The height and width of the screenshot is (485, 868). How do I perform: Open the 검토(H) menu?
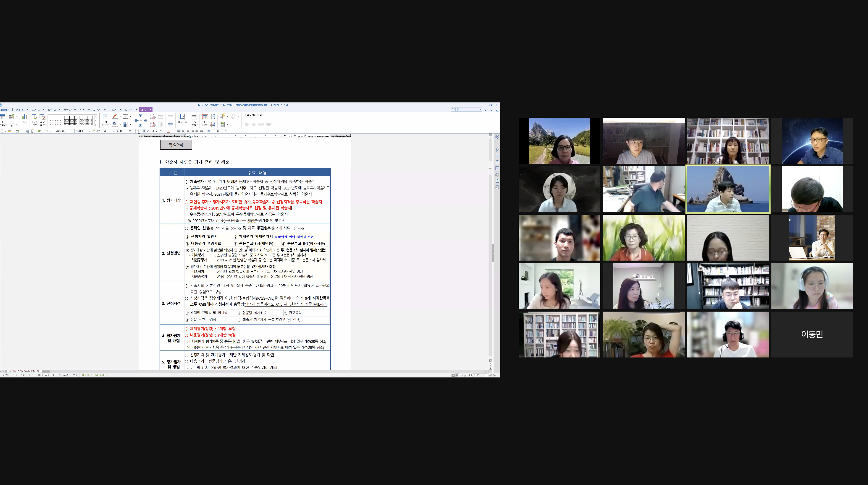[x=113, y=110]
